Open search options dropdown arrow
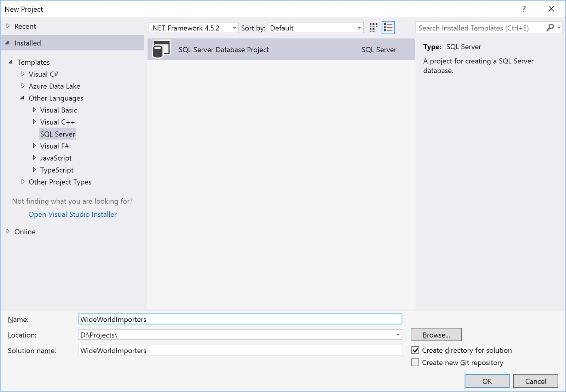 point(559,28)
